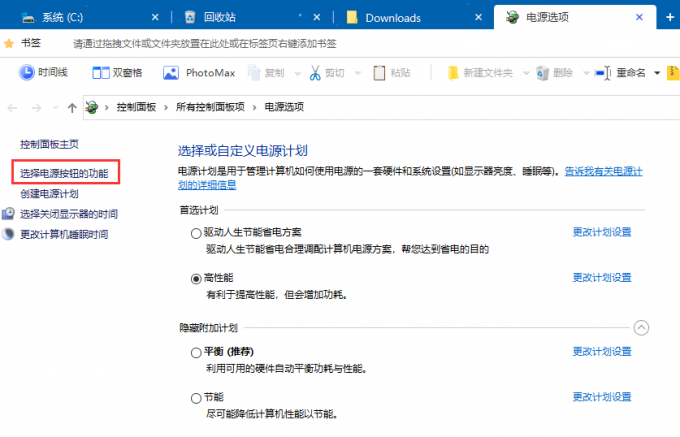680x437 pixels.
Task: Open the dropdown arrow next to 复制
Action: [x=298, y=73]
